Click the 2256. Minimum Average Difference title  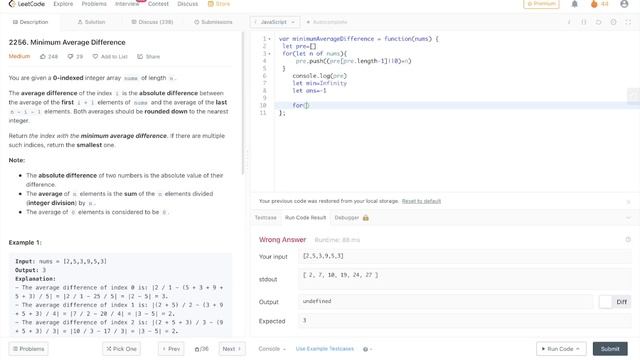click(x=67, y=42)
